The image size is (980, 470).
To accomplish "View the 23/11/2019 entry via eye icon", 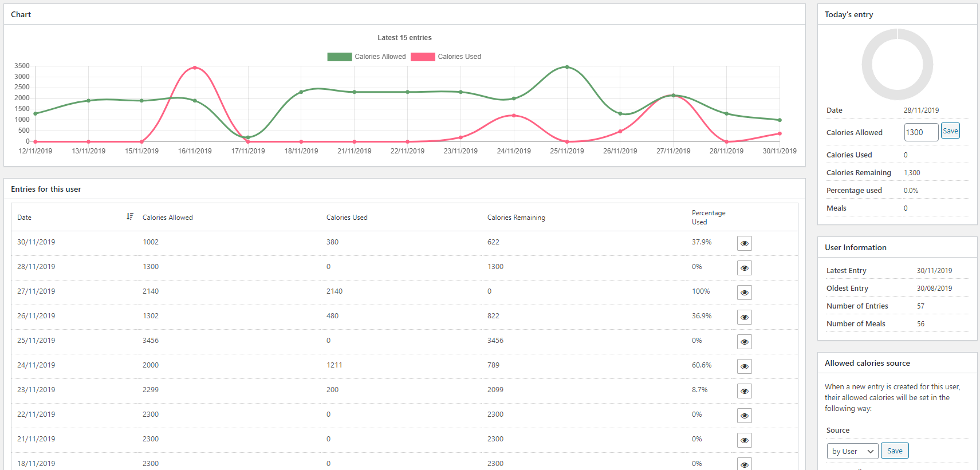I will point(744,391).
